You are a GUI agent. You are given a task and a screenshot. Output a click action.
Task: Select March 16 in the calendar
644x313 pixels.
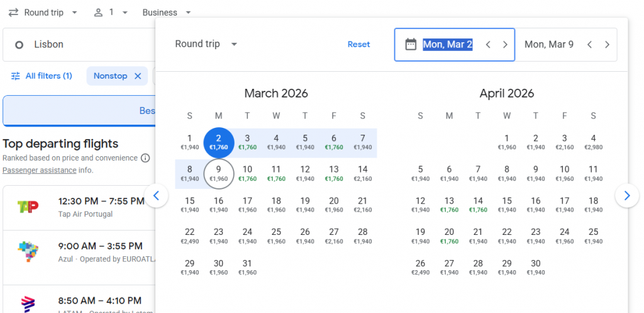click(x=218, y=205)
